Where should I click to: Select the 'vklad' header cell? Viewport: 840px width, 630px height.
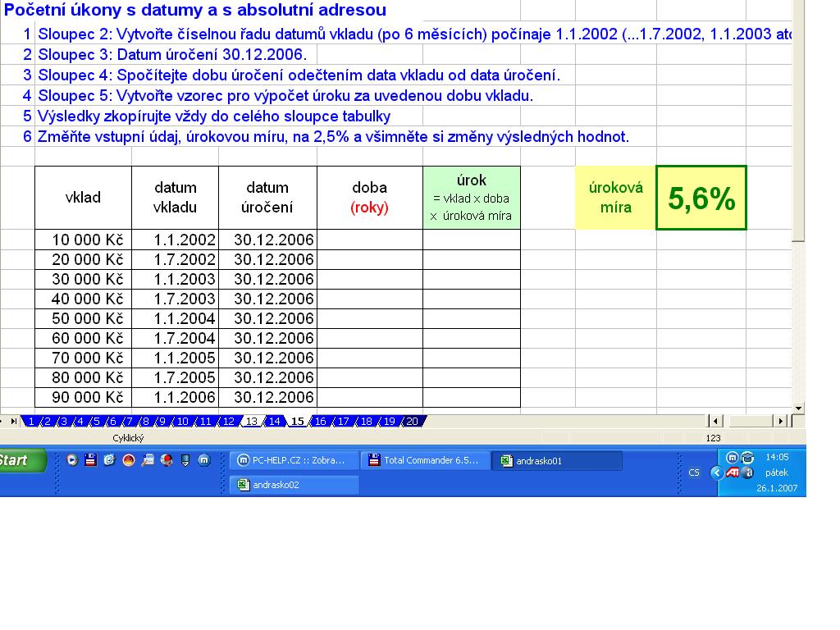click(x=83, y=198)
